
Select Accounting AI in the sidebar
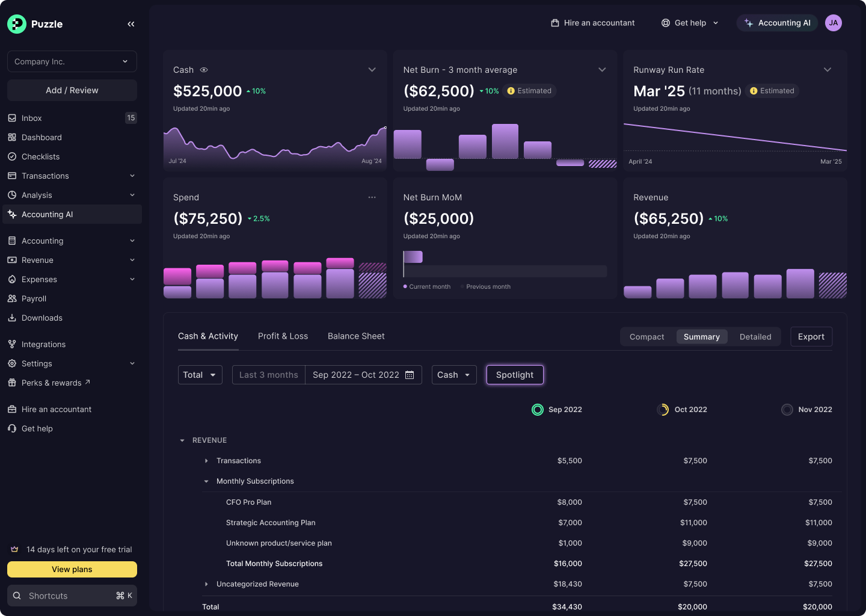point(48,214)
